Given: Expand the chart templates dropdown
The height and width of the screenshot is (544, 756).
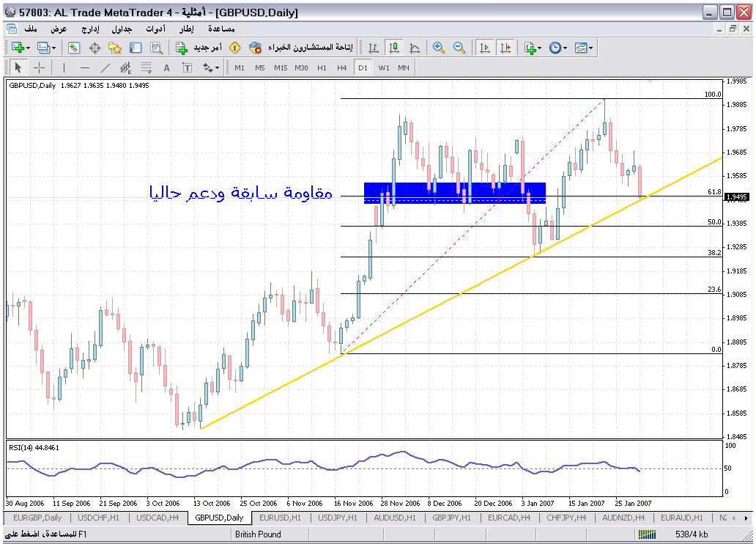Looking at the screenshot, I should 590,48.
